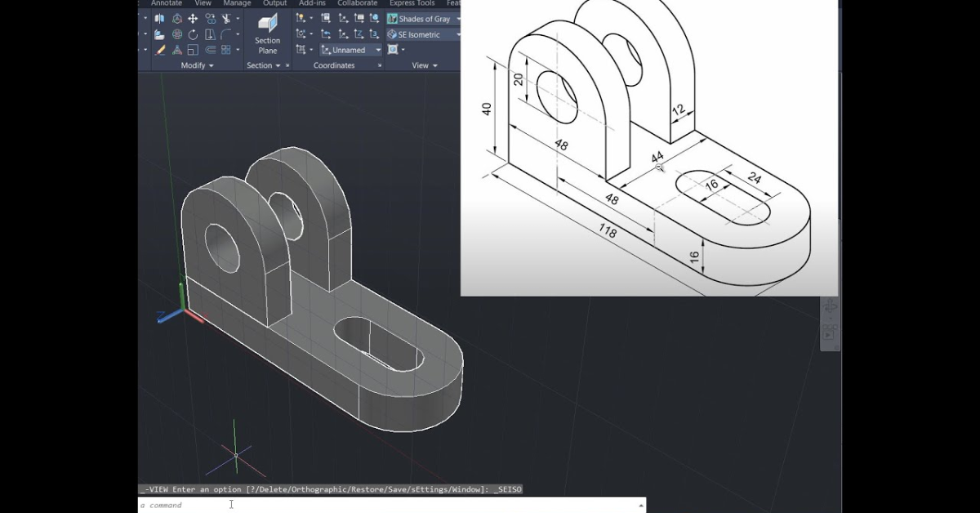Choose the Trim tool in Modify panel
The image size is (980, 513).
coord(225,19)
